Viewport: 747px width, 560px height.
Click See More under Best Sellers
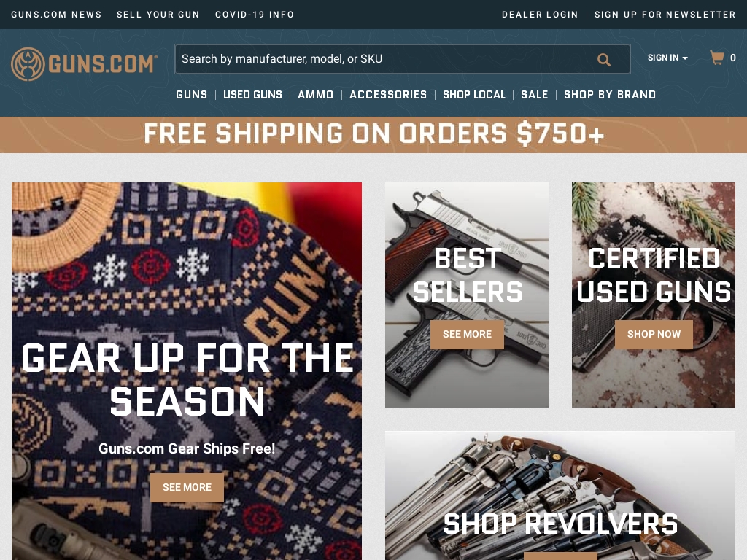click(x=467, y=334)
